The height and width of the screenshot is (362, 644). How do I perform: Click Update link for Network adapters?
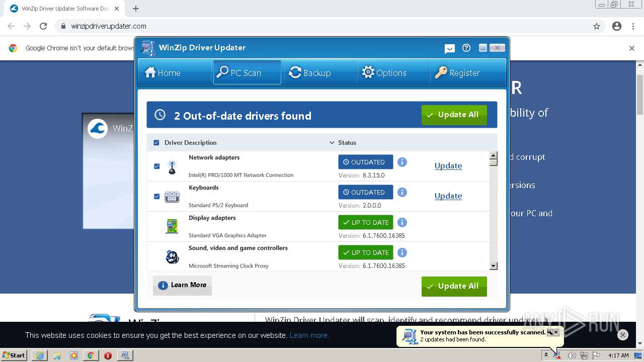pyautogui.click(x=448, y=166)
